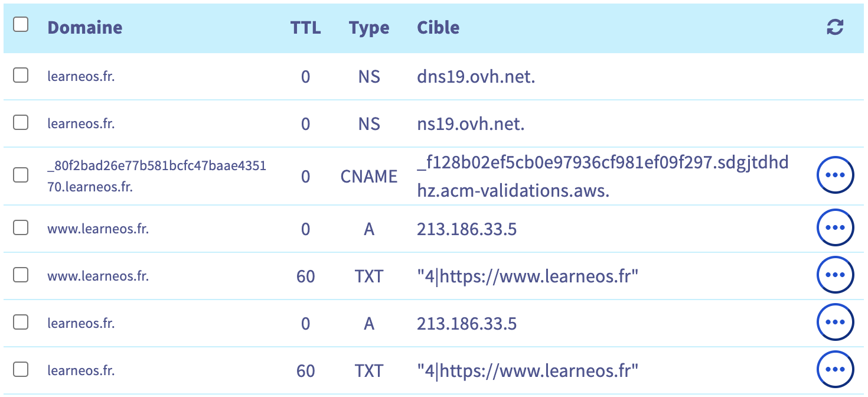Click the acm-validations.aws CNAME target text
Screen dimensions: 868x397
click(602, 176)
